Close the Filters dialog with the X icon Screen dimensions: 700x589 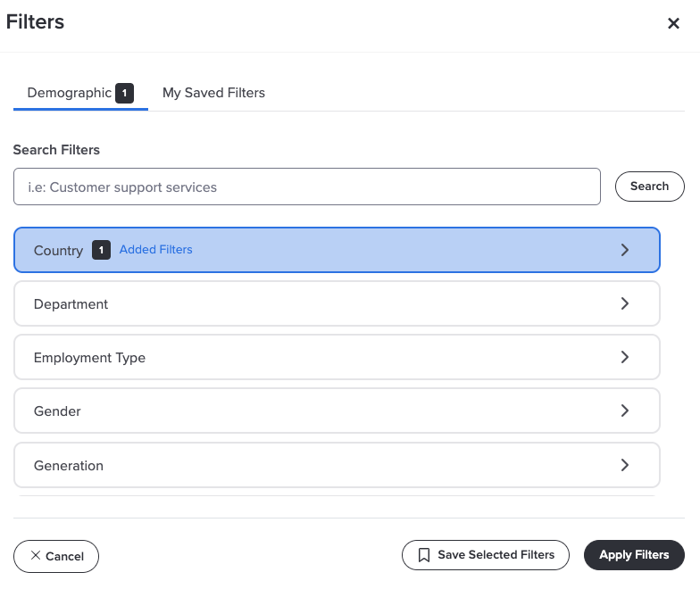click(673, 23)
